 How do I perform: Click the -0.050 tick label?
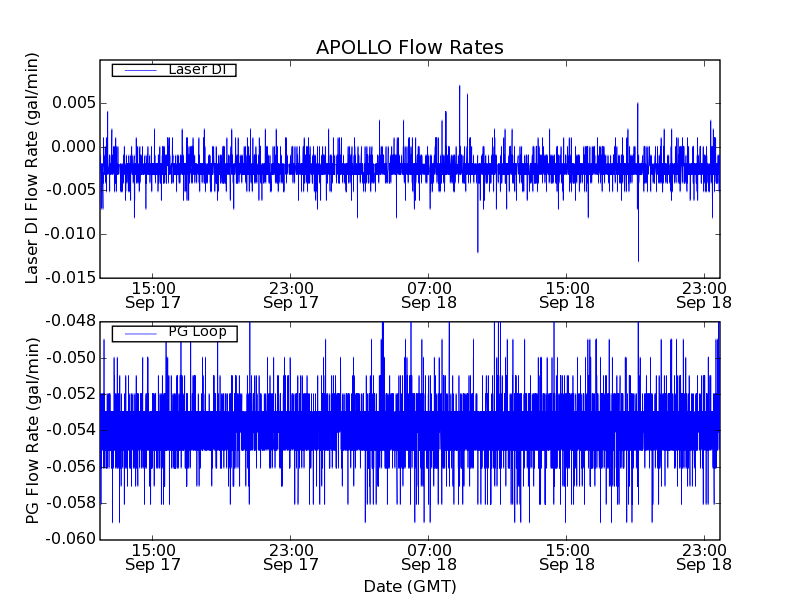(70, 358)
